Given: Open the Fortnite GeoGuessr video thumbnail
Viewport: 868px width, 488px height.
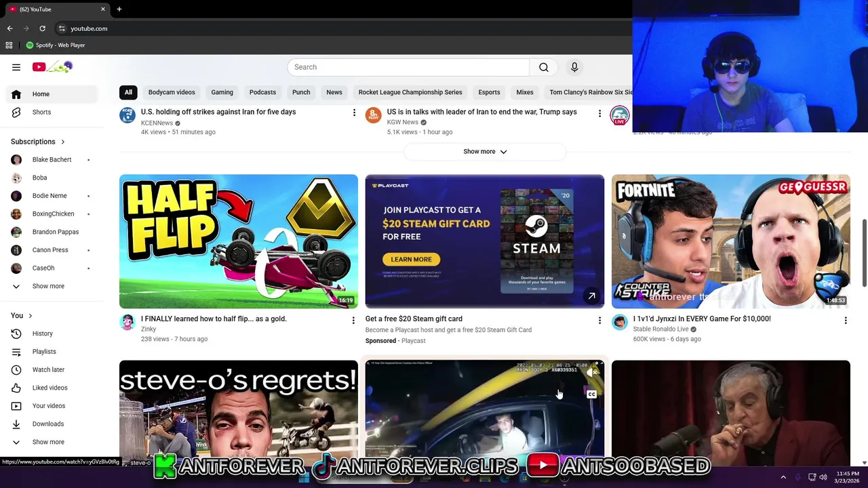Looking at the screenshot, I should (x=731, y=241).
